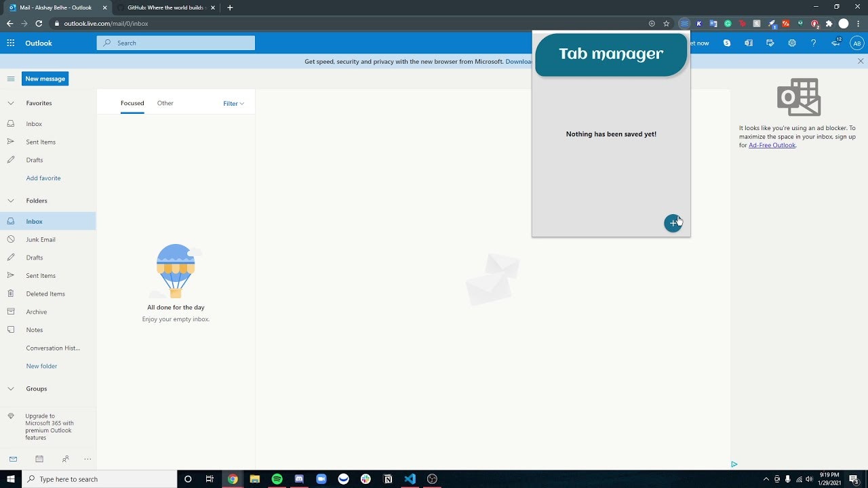The height and width of the screenshot is (488, 868).
Task: Open People view from bottom sidebar
Action: click(x=64, y=459)
